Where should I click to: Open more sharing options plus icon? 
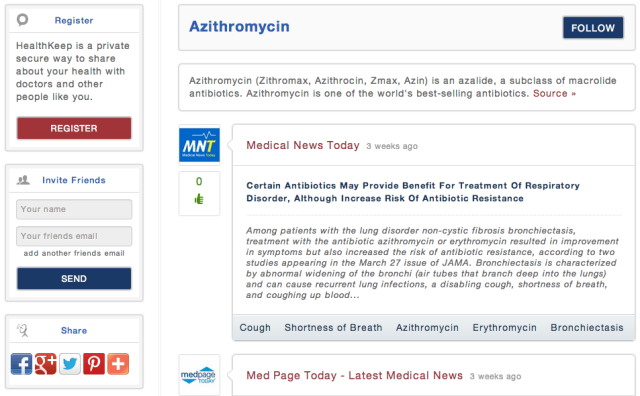click(118, 364)
